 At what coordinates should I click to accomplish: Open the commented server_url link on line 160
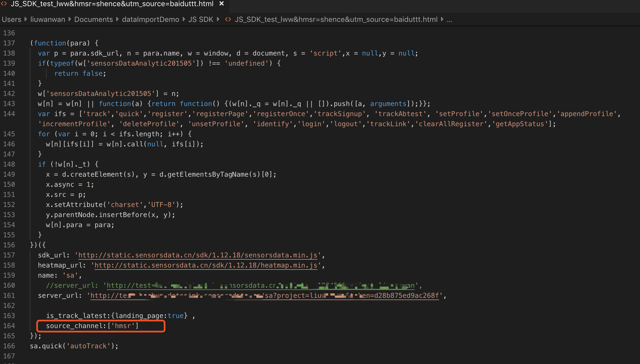pos(260,285)
